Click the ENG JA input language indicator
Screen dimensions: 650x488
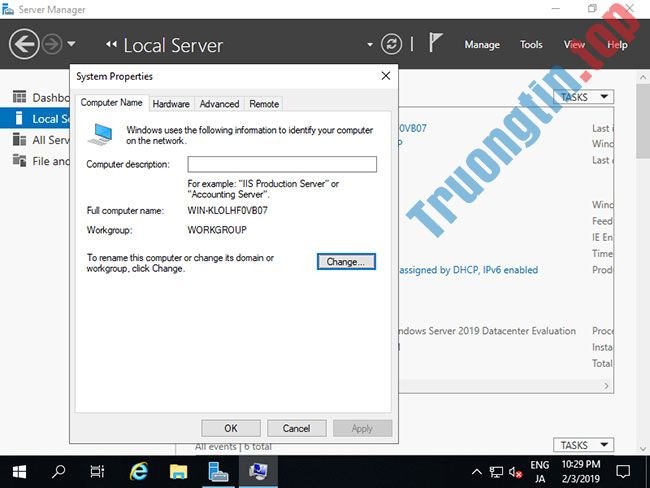pyautogui.click(x=539, y=472)
